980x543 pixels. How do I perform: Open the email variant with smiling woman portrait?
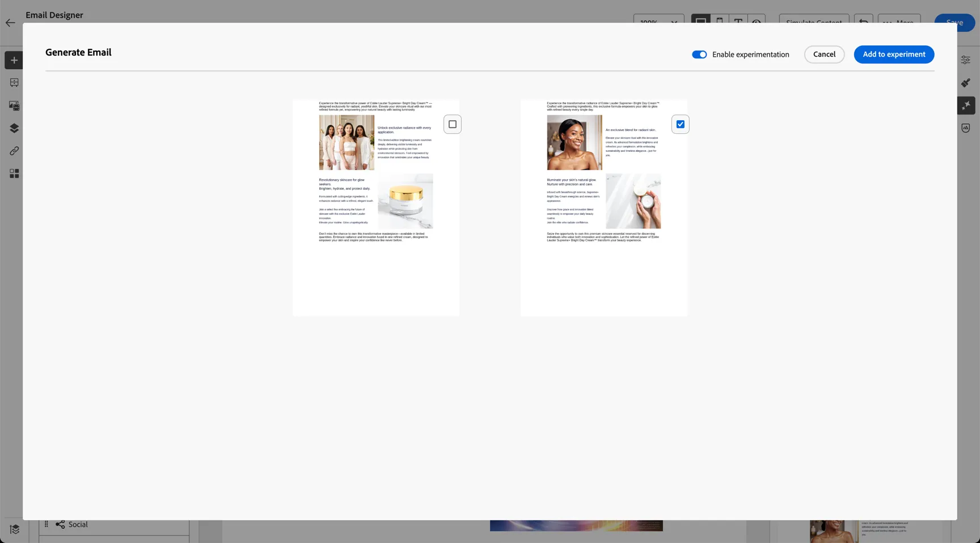point(604,207)
